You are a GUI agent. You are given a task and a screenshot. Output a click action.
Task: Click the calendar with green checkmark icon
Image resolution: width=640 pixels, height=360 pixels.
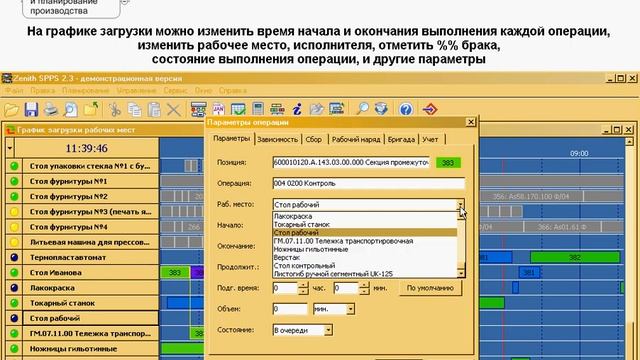[238, 109]
